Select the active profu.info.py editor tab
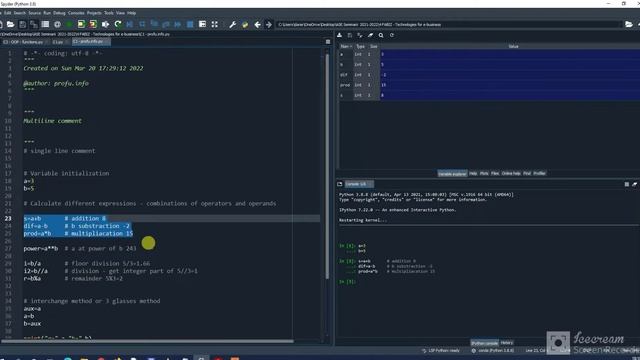This screenshot has height=360, width=640. coord(91,42)
